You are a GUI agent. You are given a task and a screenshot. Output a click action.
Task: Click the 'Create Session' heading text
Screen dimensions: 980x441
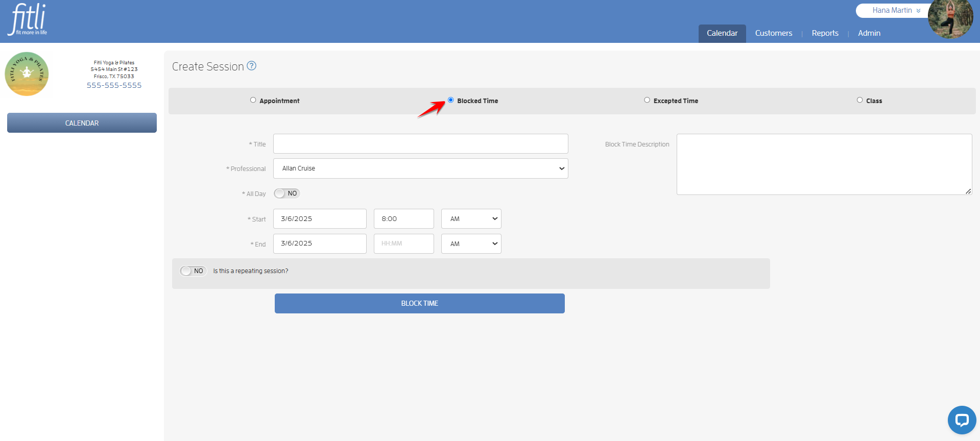click(208, 66)
